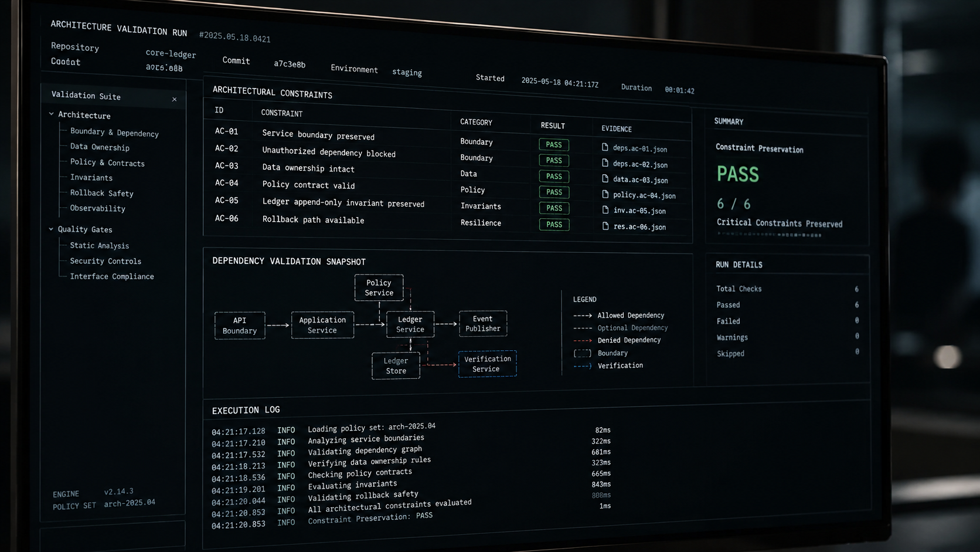
Task: Sort by the CATEGORY column header
Action: pyautogui.click(x=476, y=122)
